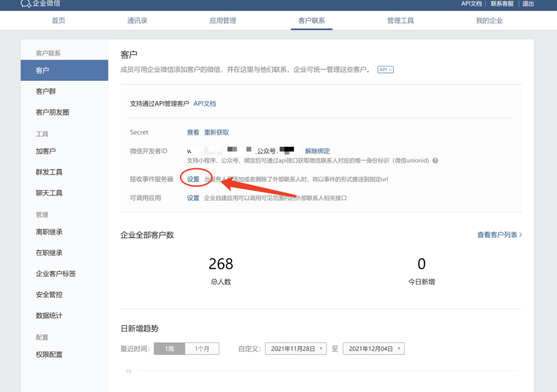The image size is (557, 392).
Task: Click 设置 link for 接收事件服务器
Action: (193, 179)
